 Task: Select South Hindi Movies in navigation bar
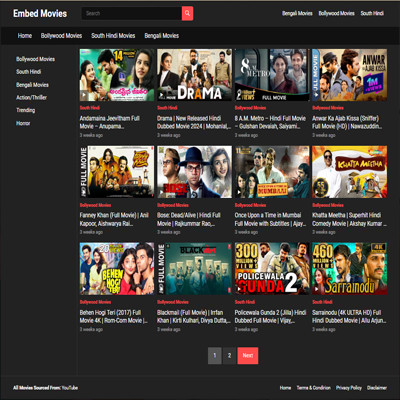coord(113,36)
